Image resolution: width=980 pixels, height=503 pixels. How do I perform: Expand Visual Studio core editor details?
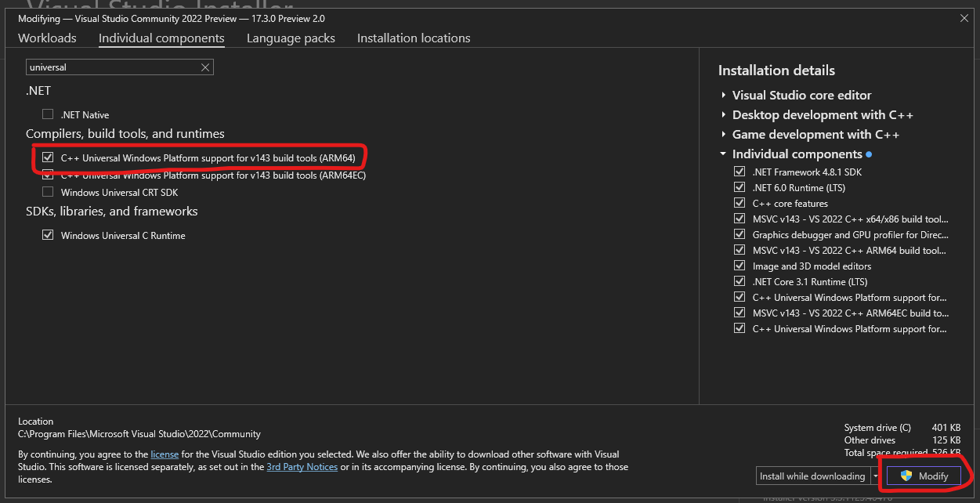click(x=724, y=95)
